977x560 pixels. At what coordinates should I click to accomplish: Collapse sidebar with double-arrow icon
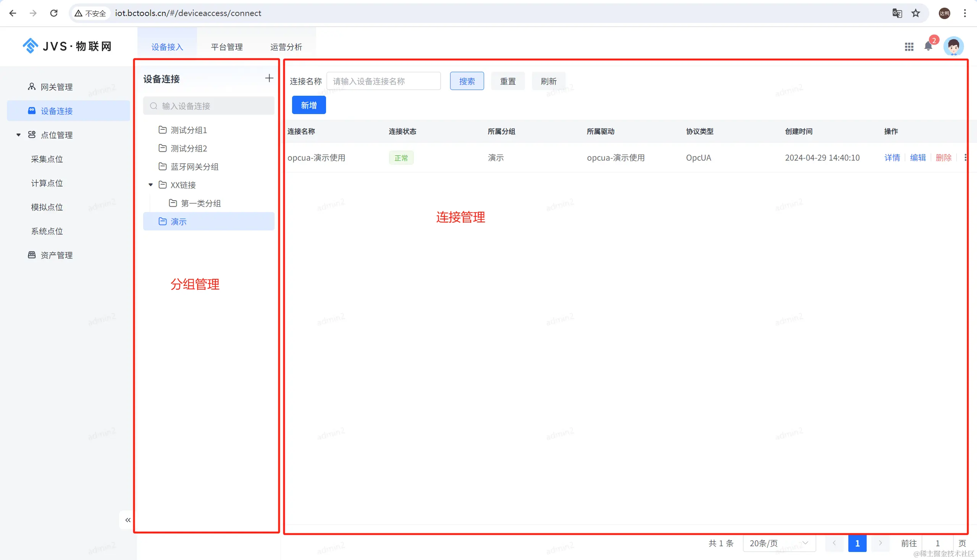click(x=128, y=520)
